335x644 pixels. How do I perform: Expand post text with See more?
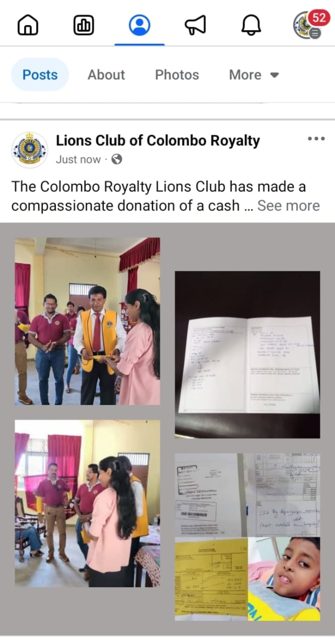289,206
